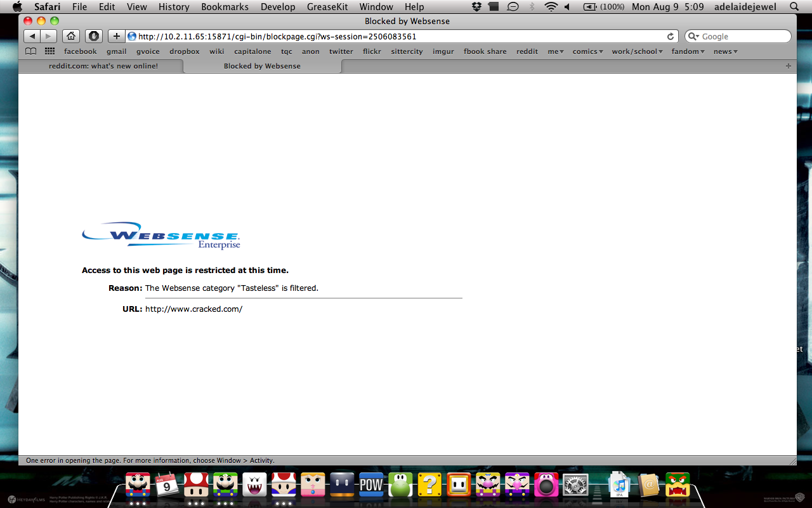Click the window resize grip handle
The height and width of the screenshot is (508, 812).
coord(792,460)
